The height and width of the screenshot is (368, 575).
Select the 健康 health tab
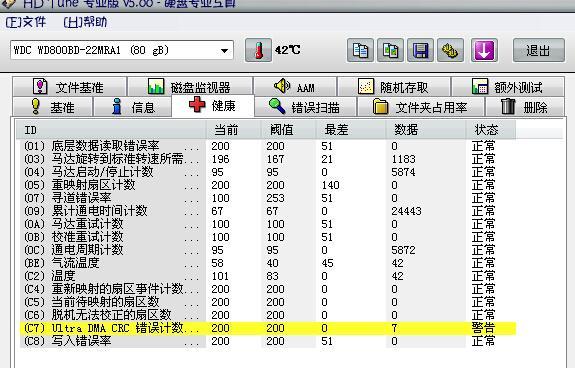(x=213, y=106)
